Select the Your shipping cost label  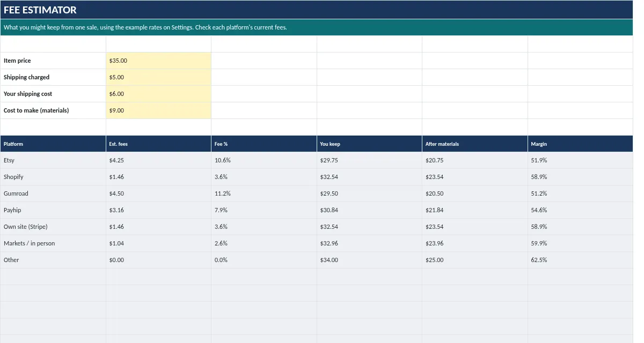coord(53,94)
